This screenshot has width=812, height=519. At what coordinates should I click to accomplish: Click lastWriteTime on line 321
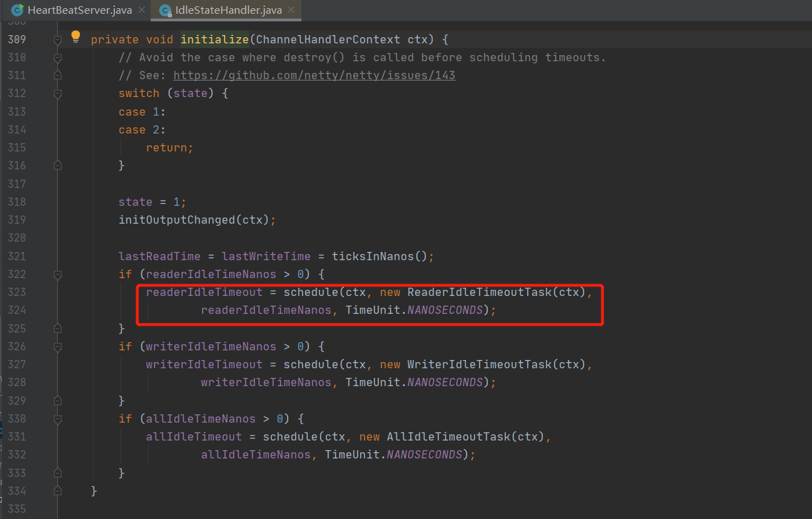point(266,256)
